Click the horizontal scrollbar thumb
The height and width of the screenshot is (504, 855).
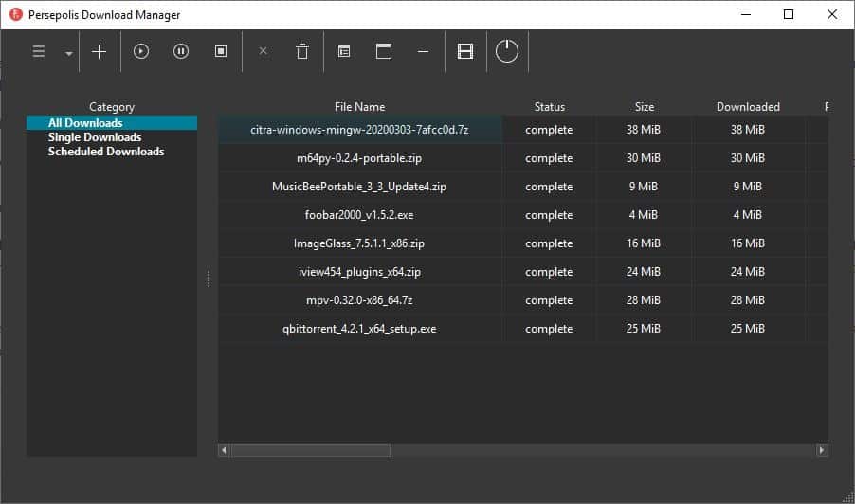click(x=311, y=450)
